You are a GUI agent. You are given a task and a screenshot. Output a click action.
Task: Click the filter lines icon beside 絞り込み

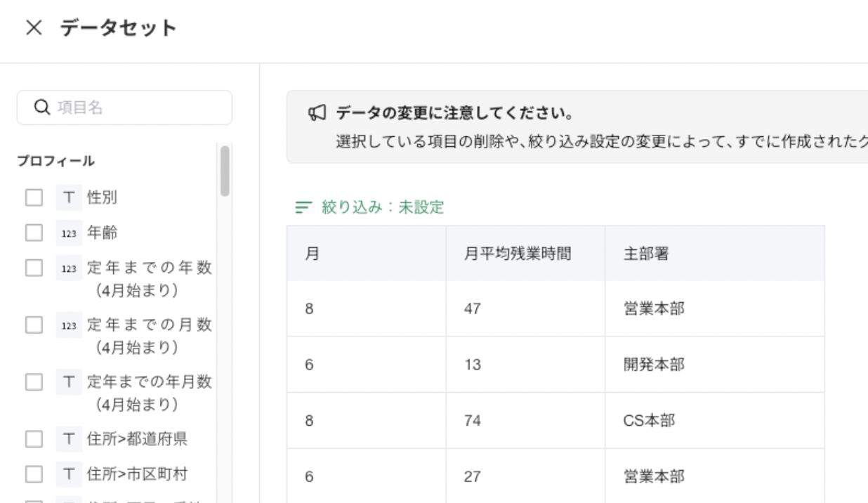point(303,208)
